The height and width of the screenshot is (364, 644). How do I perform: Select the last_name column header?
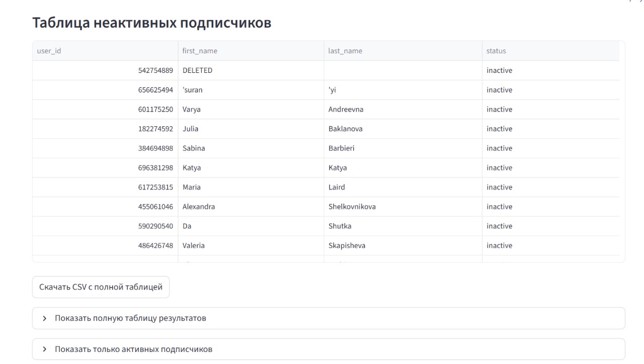pyautogui.click(x=403, y=51)
